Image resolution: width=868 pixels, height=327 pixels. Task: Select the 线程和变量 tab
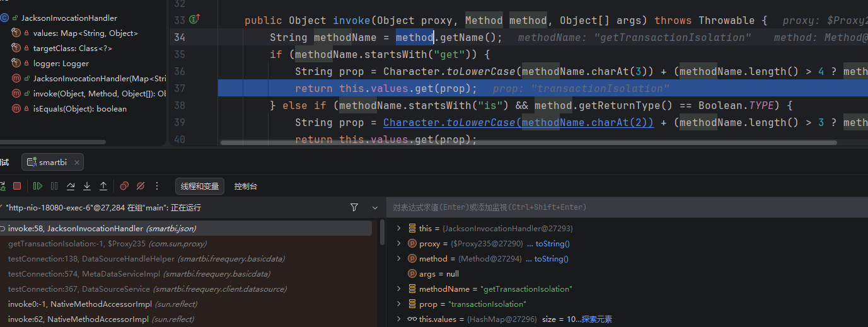200,186
